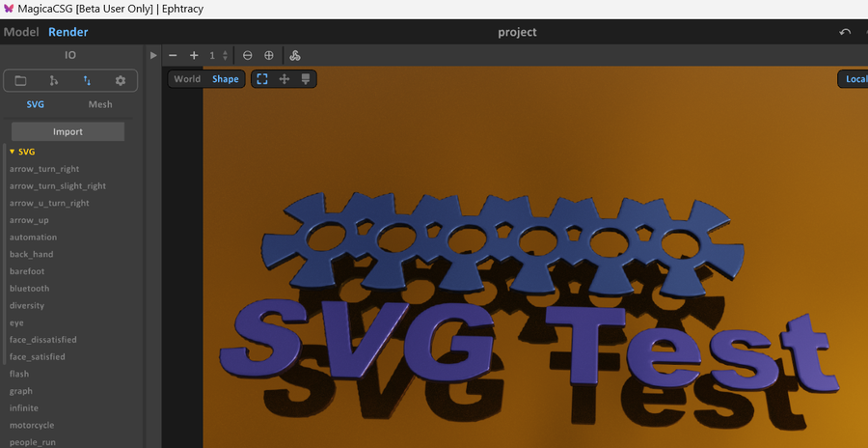868x448 pixels.
Task: Select barefoot in SVG list
Action: [x=27, y=271]
